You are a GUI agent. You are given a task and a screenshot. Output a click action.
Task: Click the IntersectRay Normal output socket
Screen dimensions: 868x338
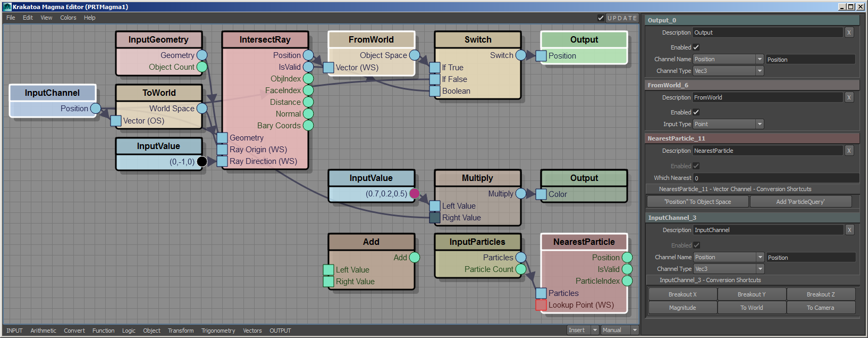308,114
